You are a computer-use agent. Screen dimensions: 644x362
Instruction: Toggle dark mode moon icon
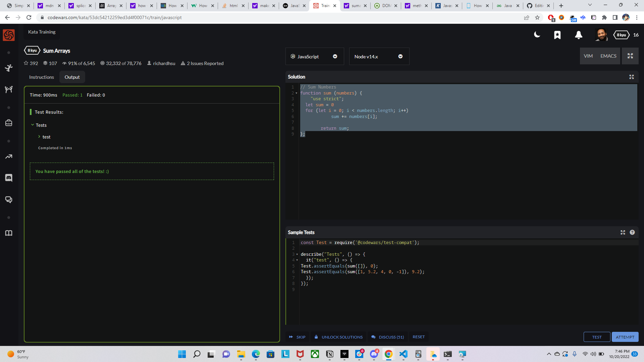537,35
